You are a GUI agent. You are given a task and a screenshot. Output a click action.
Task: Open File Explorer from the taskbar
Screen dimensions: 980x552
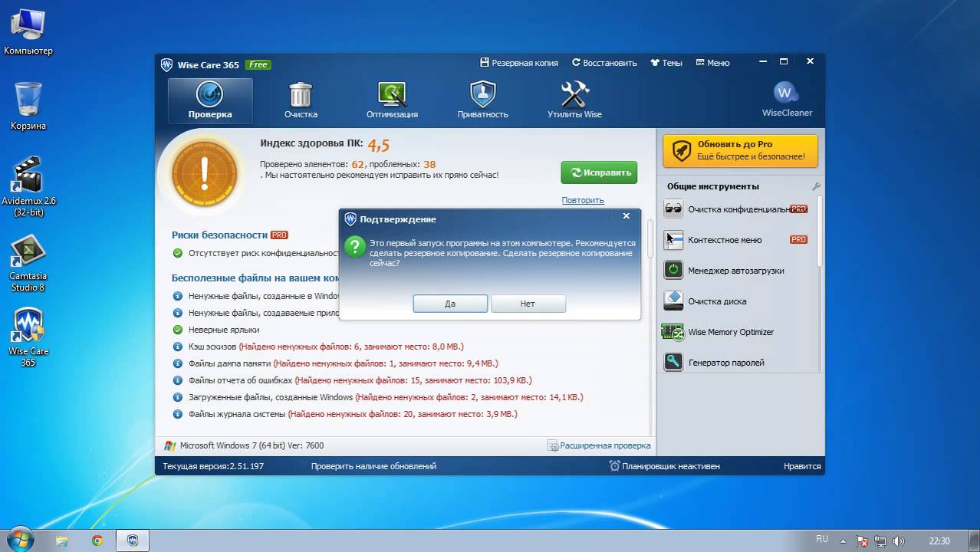click(x=62, y=540)
